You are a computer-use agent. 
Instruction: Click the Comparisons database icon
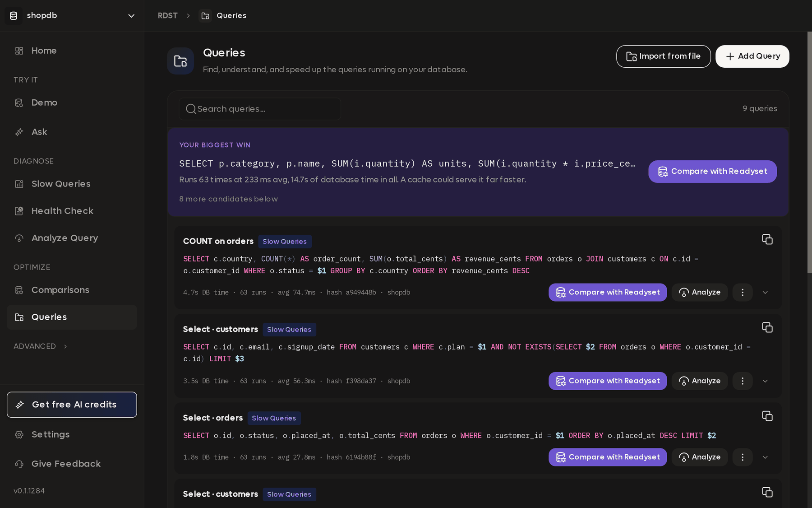click(19, 290)
